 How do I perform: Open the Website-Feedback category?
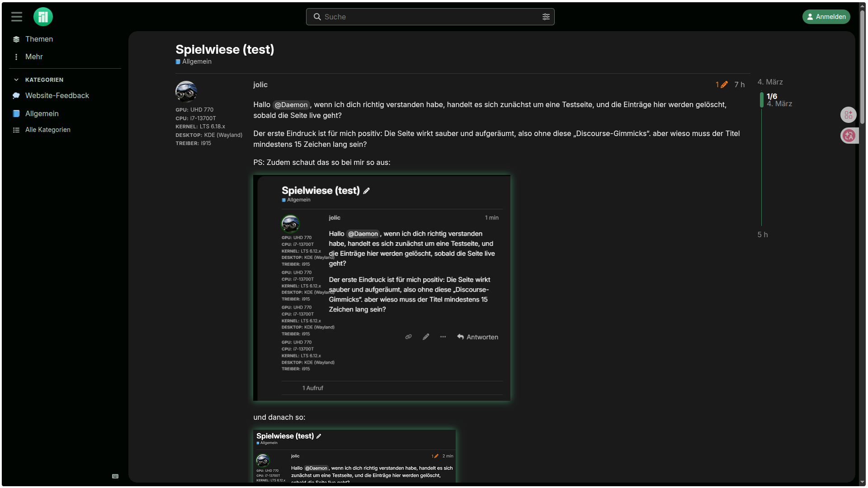pyautogui.click(x=57, y=95)
